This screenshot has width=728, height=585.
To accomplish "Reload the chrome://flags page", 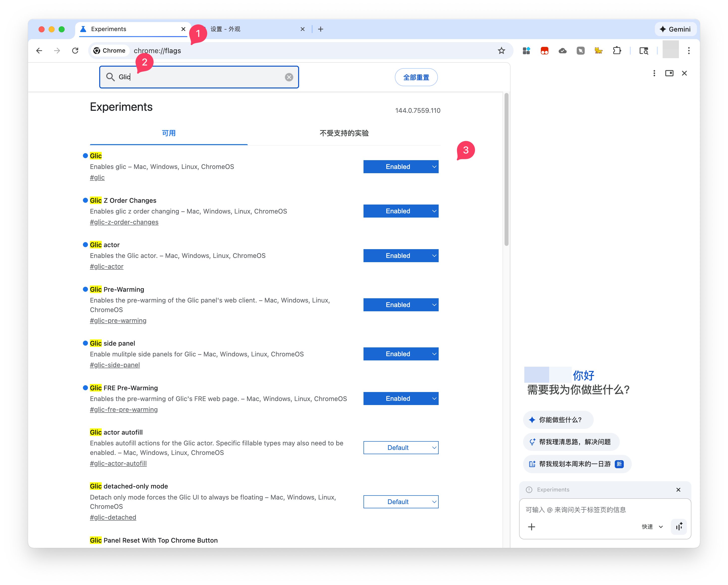I will tap(75, 51).
